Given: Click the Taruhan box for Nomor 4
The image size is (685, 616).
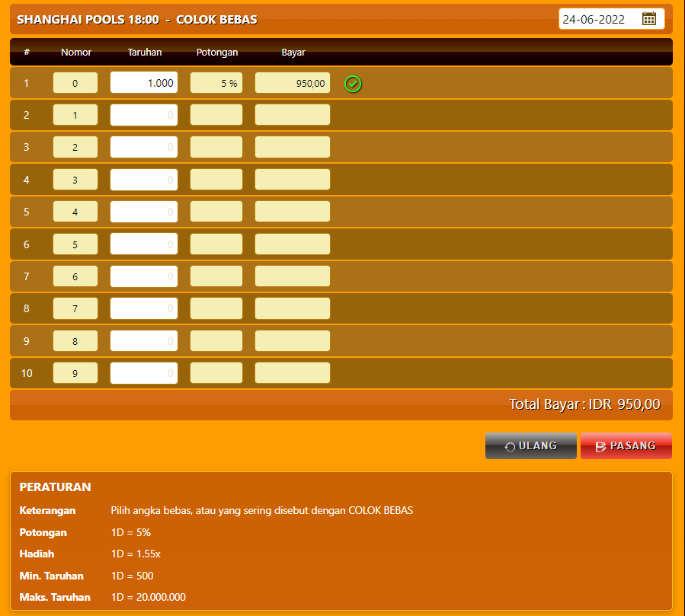Looking at the screenshot, I should pyautogui.click(x=144, y=212).
